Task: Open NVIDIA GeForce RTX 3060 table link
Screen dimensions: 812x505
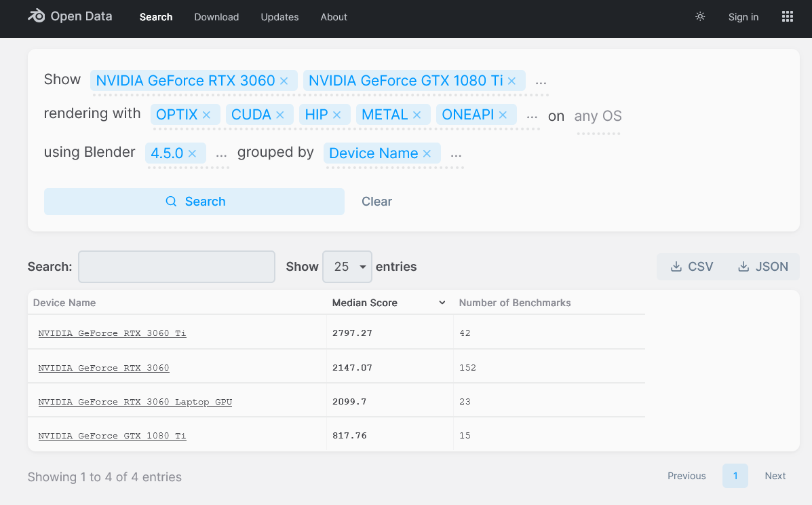Action: 104,368
